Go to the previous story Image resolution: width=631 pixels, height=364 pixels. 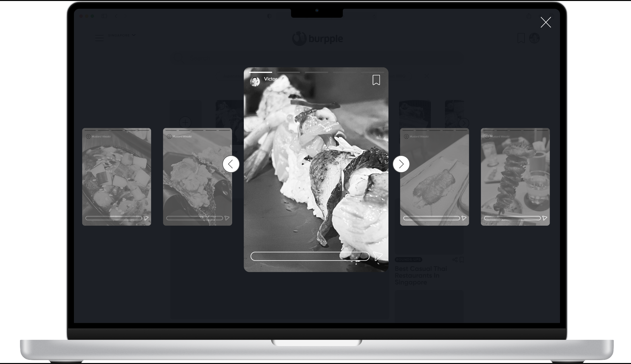(231, 164)
